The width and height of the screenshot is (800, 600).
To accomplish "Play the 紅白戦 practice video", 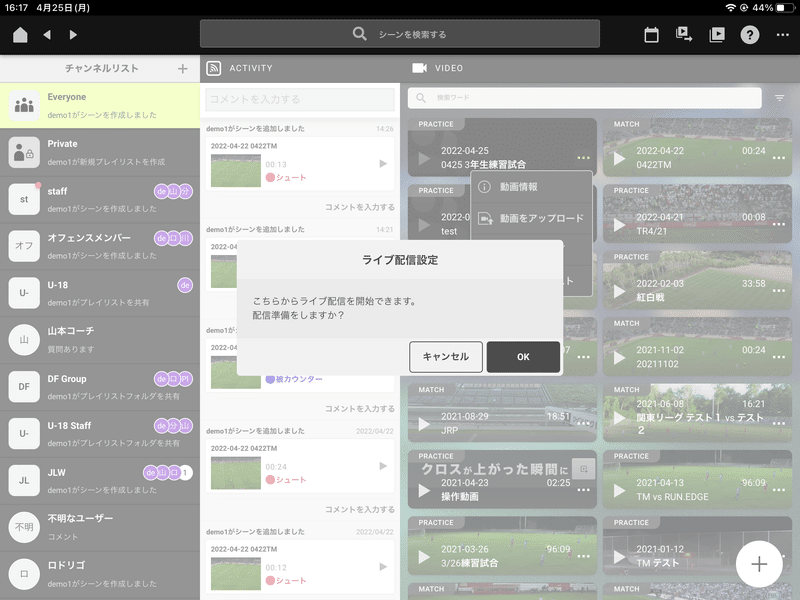I will coord(619,291).
